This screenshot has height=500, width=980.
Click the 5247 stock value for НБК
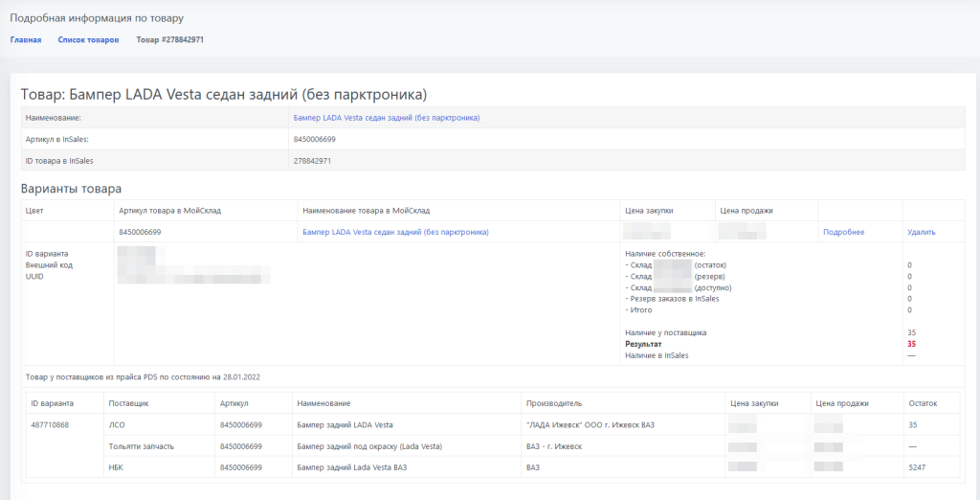tap(918, 466)
